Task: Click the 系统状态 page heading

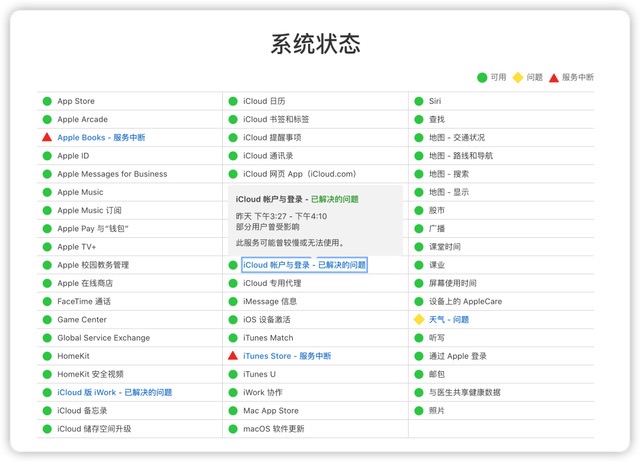Action: pos(316,44)
